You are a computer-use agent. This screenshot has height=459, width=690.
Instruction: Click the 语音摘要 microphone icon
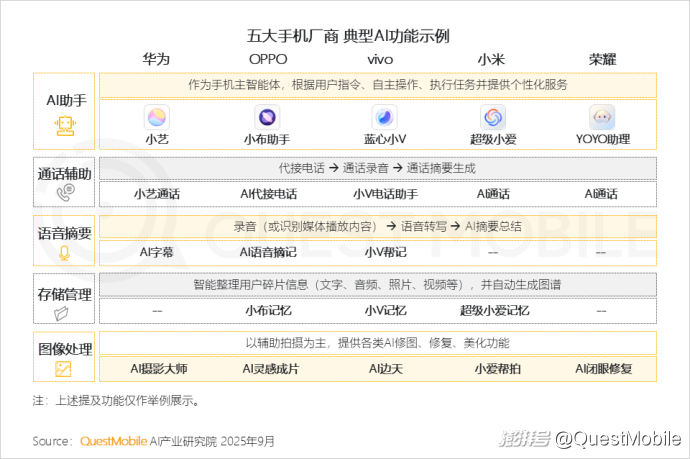[64, 252]
